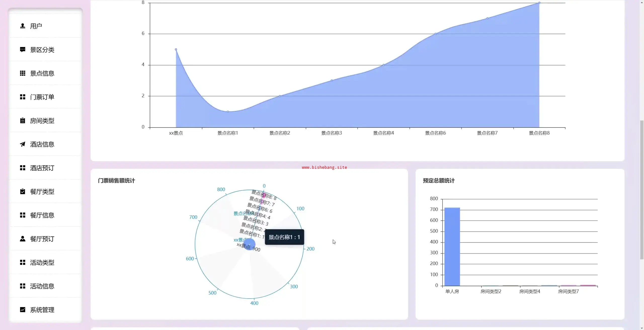This screenshot has width=644, height=330.
Task: Click the page vertical scrollbar thumb
Action: (641, 190)
